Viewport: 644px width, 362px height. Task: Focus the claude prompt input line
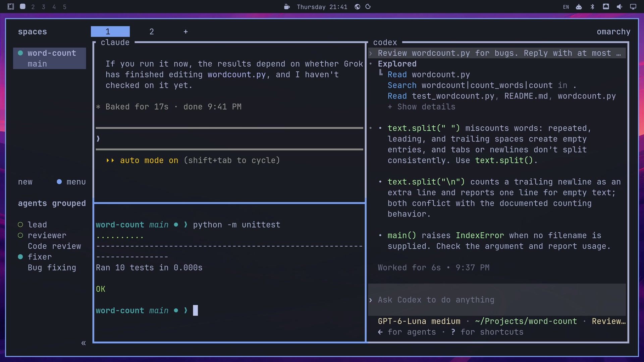tap(229, 139)
